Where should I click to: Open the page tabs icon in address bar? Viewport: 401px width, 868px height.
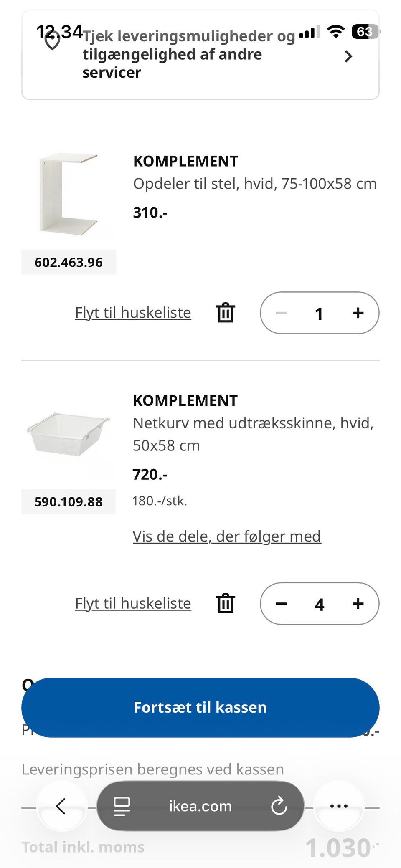[122, 806]
